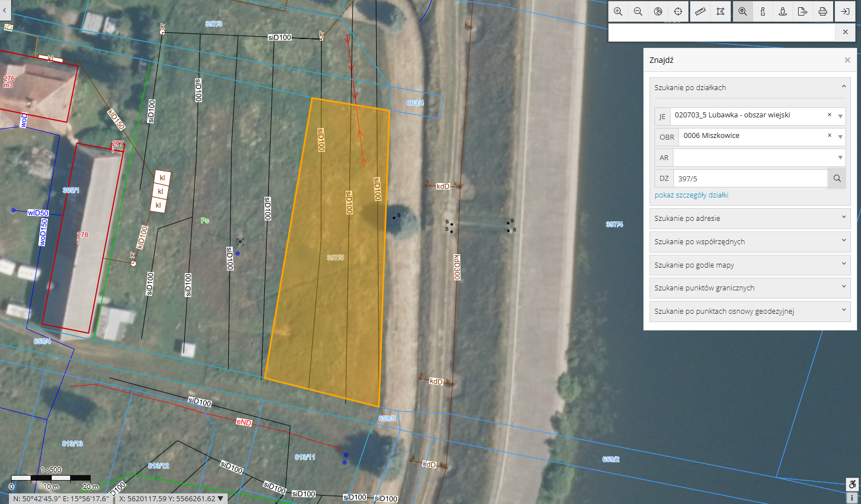The image size is (861, 504).
Task: Click the globe full extent icon
Action: coord(658,11)
